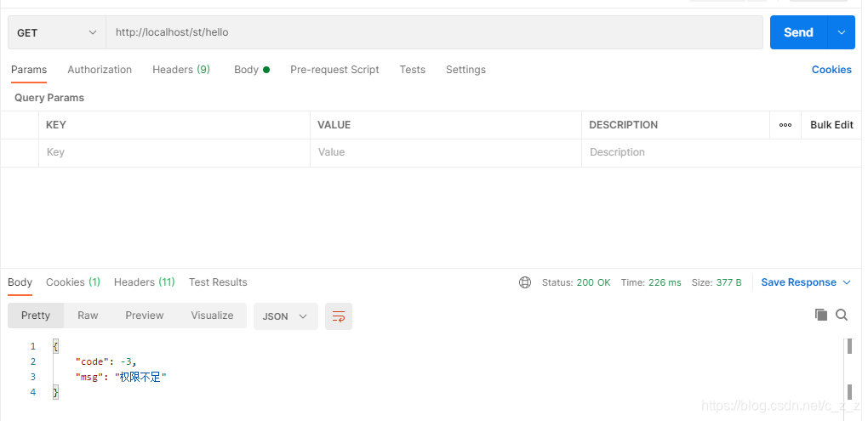The height and width of the screenshot is (421, 868).
Task: Click the "权限不足" value
Action: [x=140, y=378]
